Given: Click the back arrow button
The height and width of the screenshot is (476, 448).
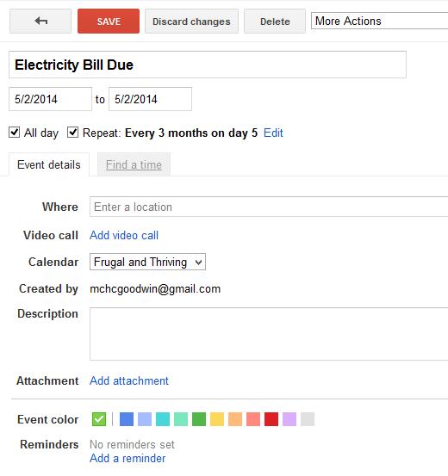Looking at the screenshot, I should click(x=40, y=21).
